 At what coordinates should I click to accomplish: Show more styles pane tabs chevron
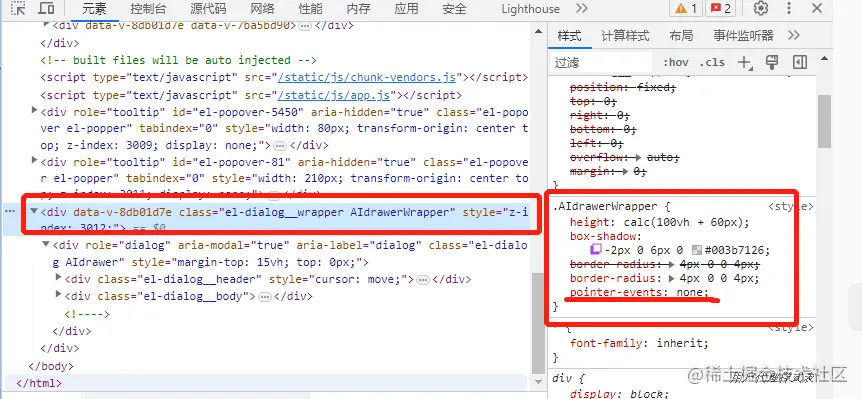(x=793, y=36)
